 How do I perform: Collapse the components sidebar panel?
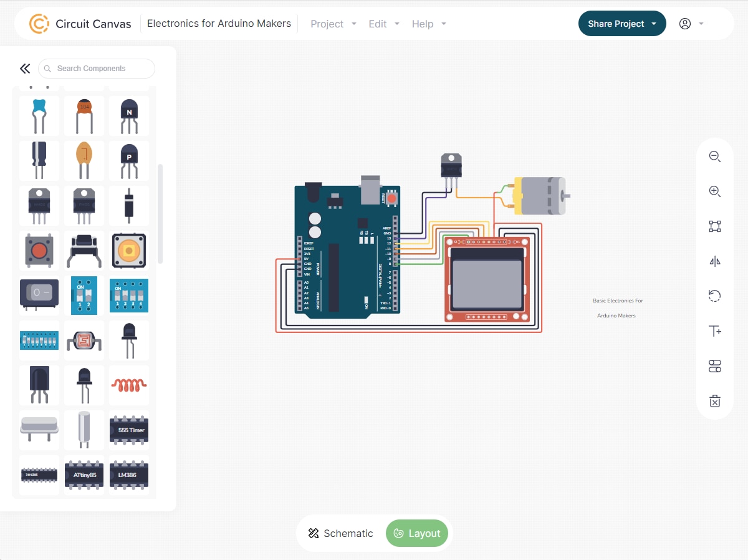pos(25,69)
